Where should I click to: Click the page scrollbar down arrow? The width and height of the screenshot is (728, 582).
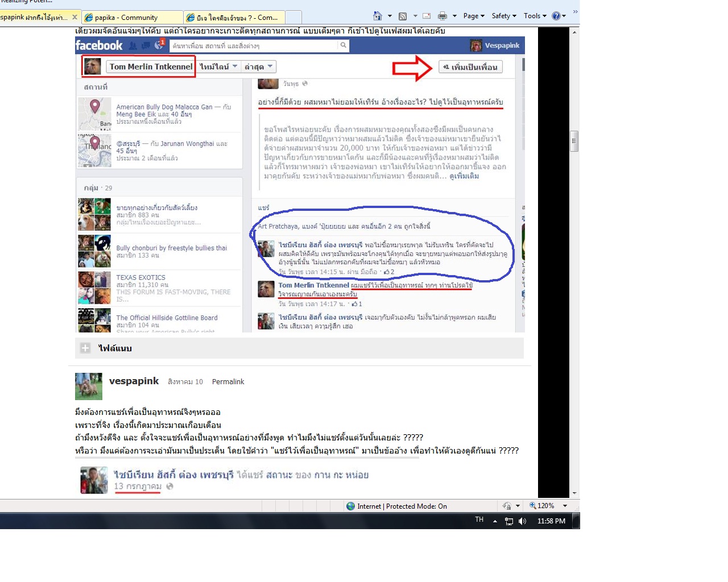574,493
